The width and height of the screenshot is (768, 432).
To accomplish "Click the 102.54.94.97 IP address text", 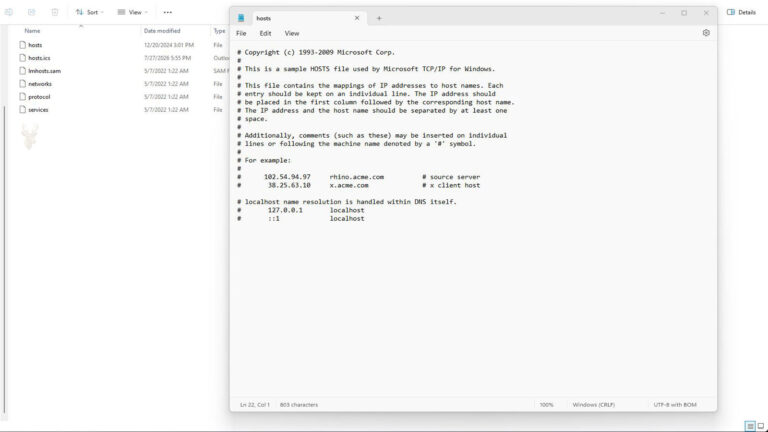I will pos(287,177).
